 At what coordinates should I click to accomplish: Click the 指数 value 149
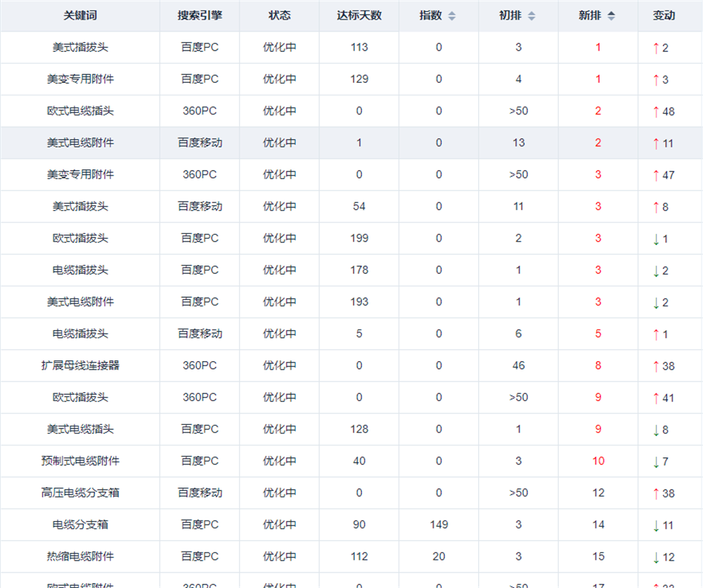[439, 524]
